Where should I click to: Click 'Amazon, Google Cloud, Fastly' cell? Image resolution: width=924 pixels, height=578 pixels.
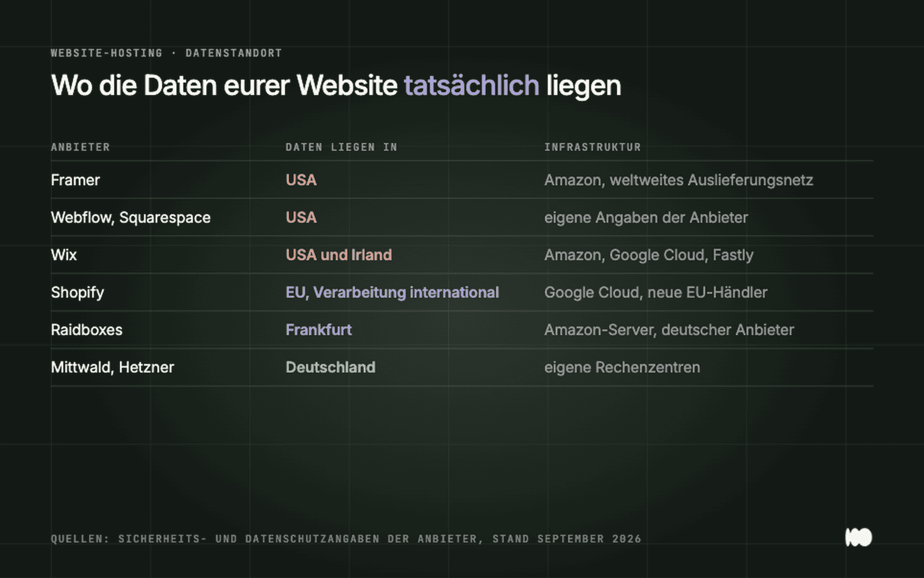point(649,255)
